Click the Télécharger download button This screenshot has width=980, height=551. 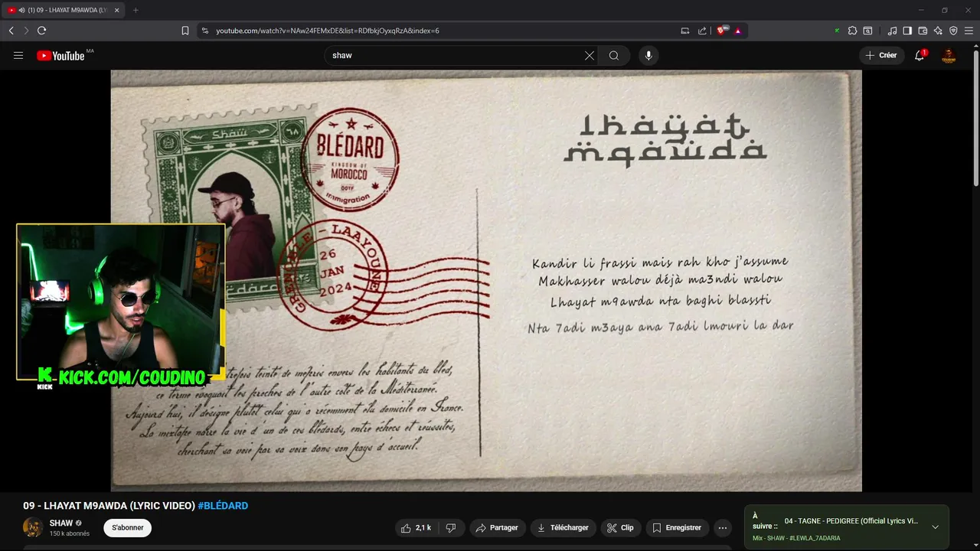563,528
